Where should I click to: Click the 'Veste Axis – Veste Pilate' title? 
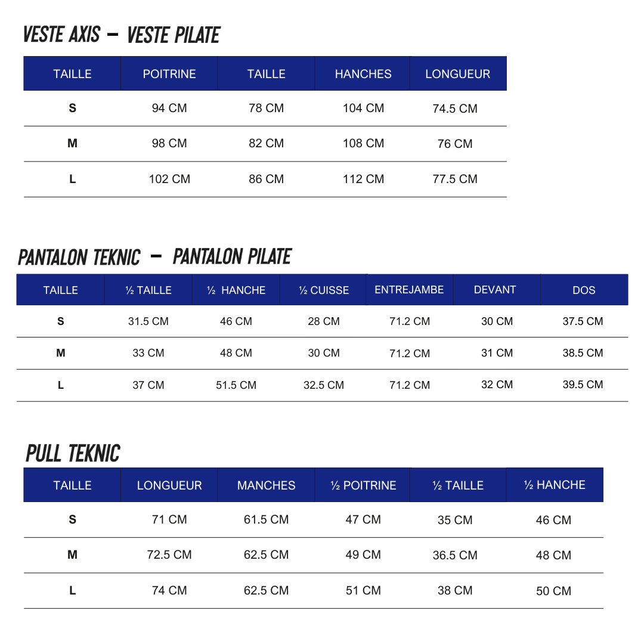coord(122,35)
